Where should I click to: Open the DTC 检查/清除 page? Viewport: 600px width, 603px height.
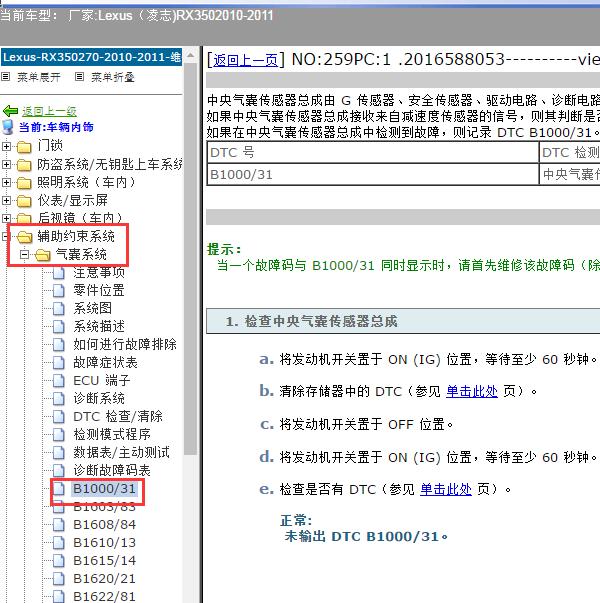118,416
